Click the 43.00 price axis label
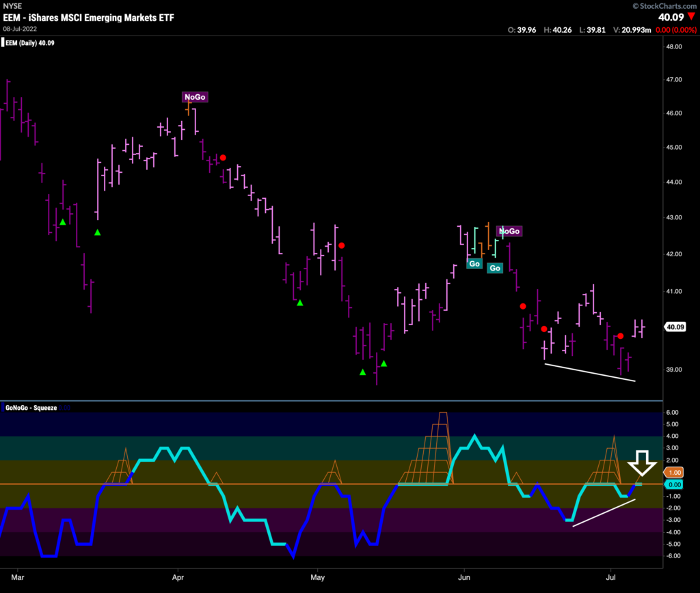This screenshot has width=700, height=593. pos(673,217)
